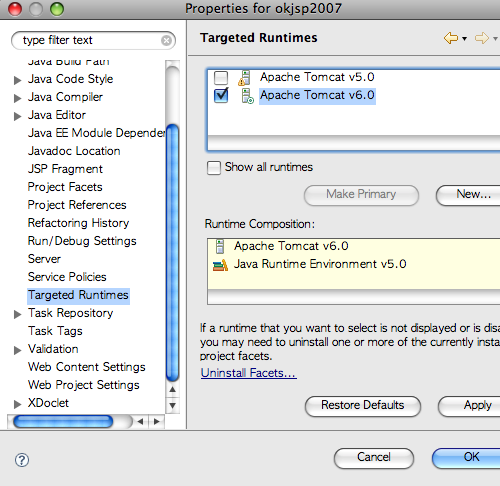Click the back navigation arrow icon
The width and height of the screenshot is (500, 486).
click(451, 38)
